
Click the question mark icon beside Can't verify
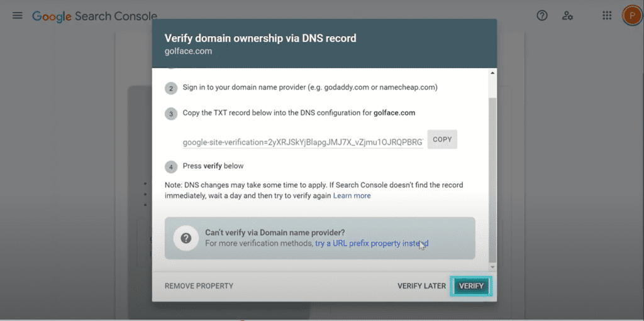[x=186, y=238]
